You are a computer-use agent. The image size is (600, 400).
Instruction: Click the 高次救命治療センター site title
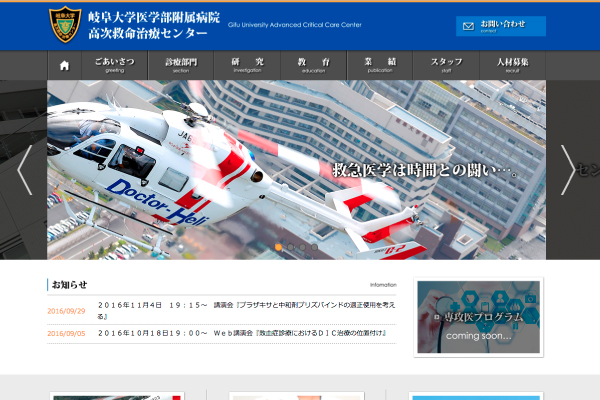coord(148,34)
